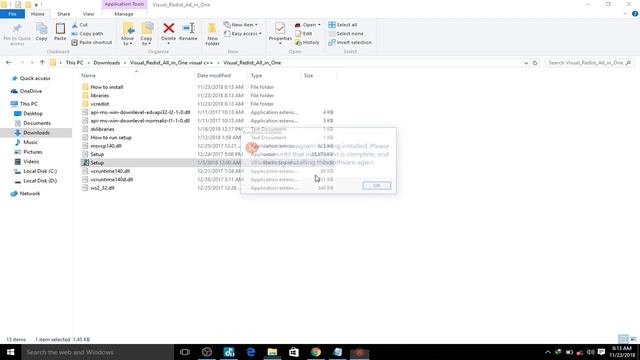
Task: Open the Easy access dropdown
Action: 243,33
